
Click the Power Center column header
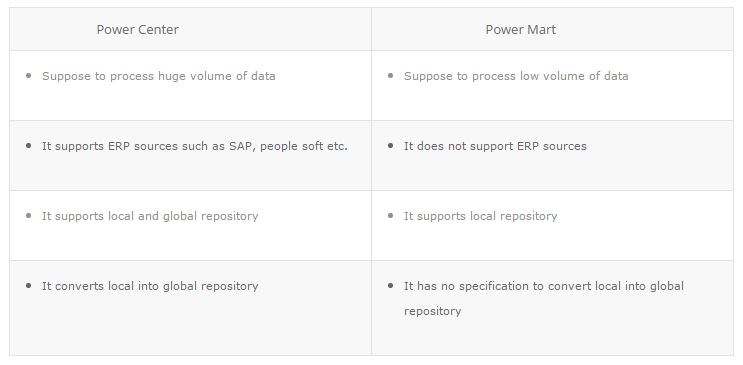pos(137,29)
